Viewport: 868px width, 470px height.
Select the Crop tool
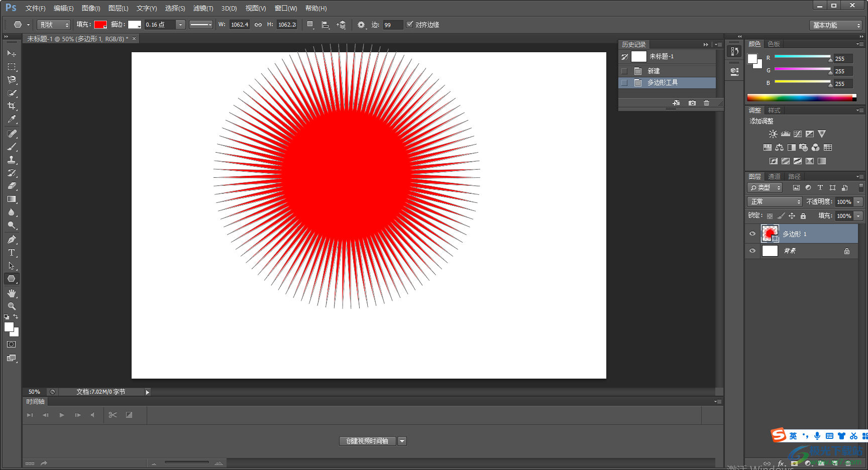(12, 105)
